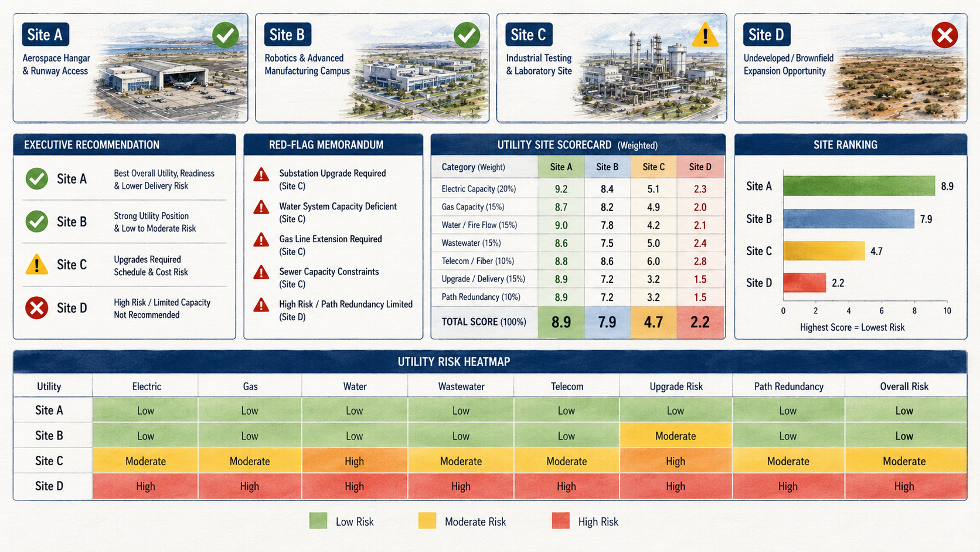Click the green checkmark on Site B card
Viewport: 980px width, 552px height.
467,35
